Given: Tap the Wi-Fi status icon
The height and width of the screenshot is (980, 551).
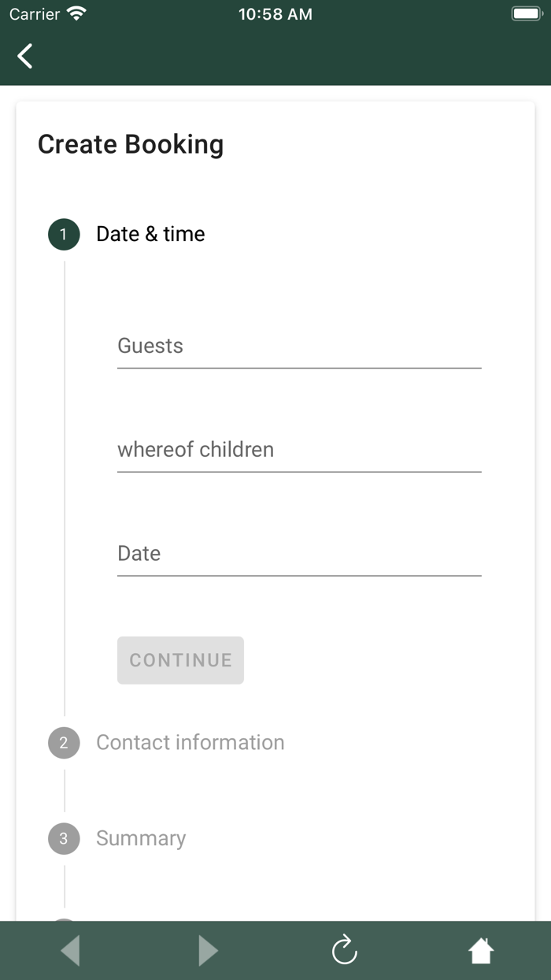Looking at the screenshot, I should tap(76, 13).
